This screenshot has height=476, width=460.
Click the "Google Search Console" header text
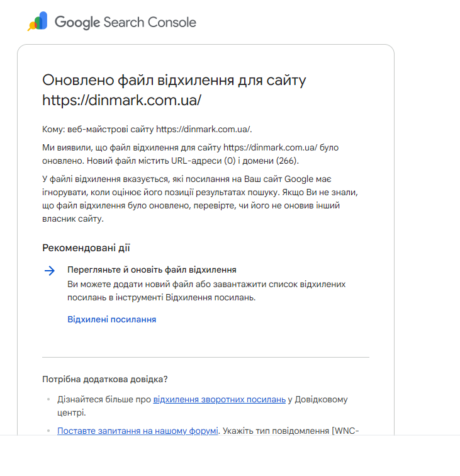[125, 23]
